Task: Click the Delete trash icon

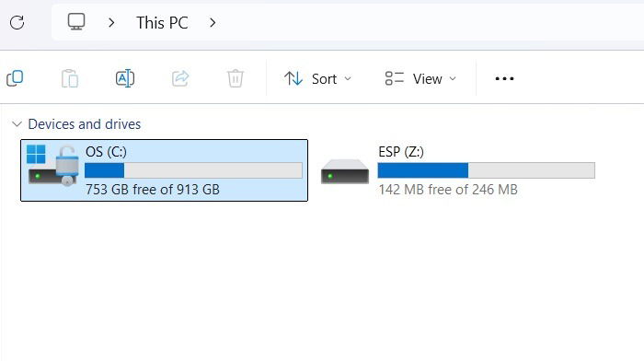Action: [236, 78]
